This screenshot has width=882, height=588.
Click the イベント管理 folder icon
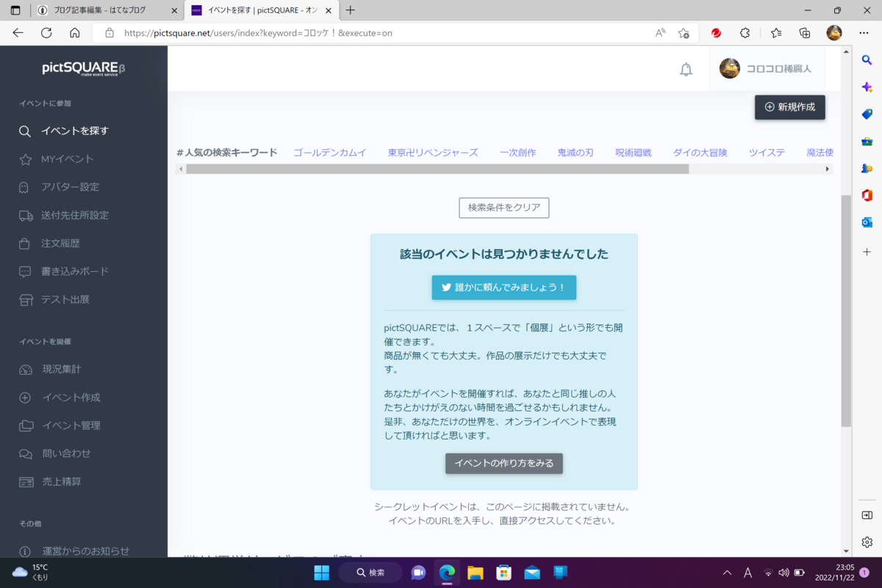click(x=26, y=426)
